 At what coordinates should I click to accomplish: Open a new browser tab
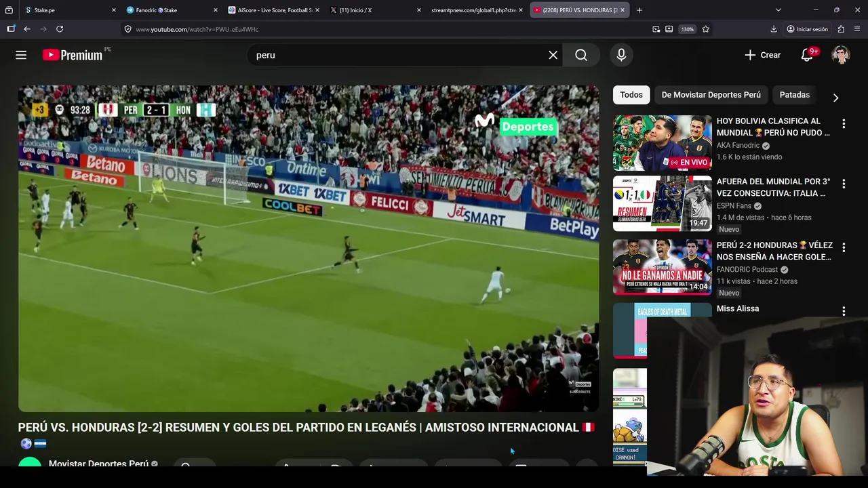(639, 10)
